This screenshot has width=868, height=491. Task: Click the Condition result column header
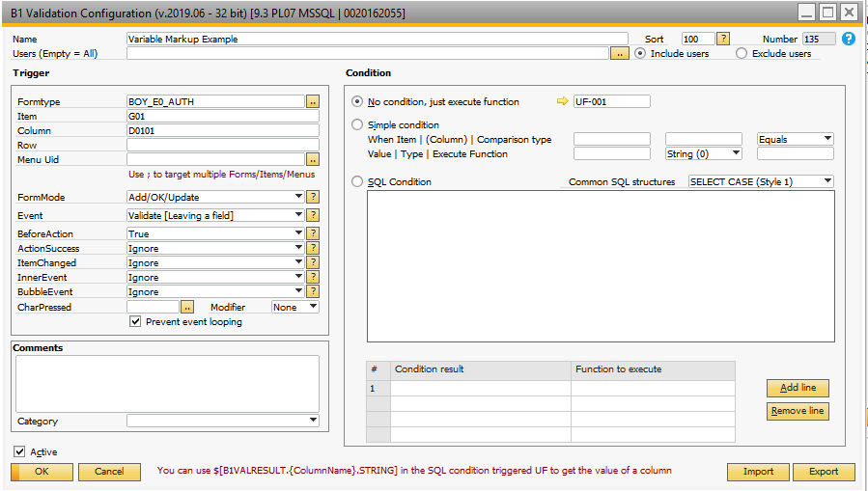tap(481, 369)
